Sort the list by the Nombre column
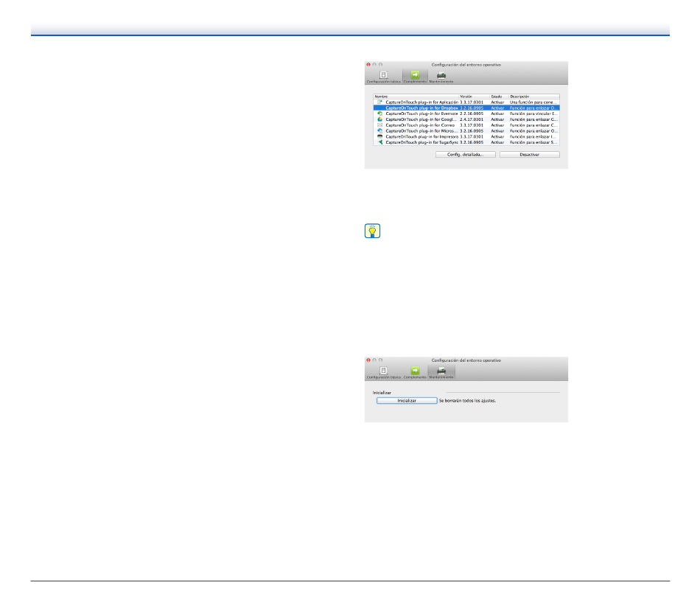Image resolution: width=700 pixels, height=594 pixels. (416, 97)
